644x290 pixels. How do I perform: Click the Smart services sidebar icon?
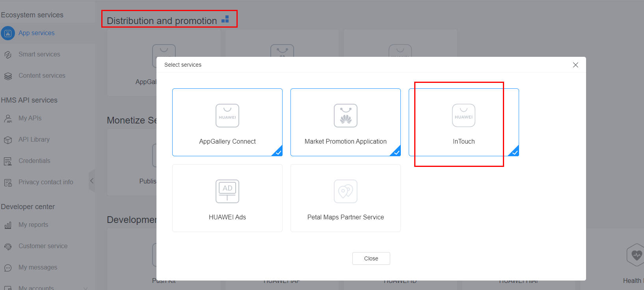click(8, 54)
